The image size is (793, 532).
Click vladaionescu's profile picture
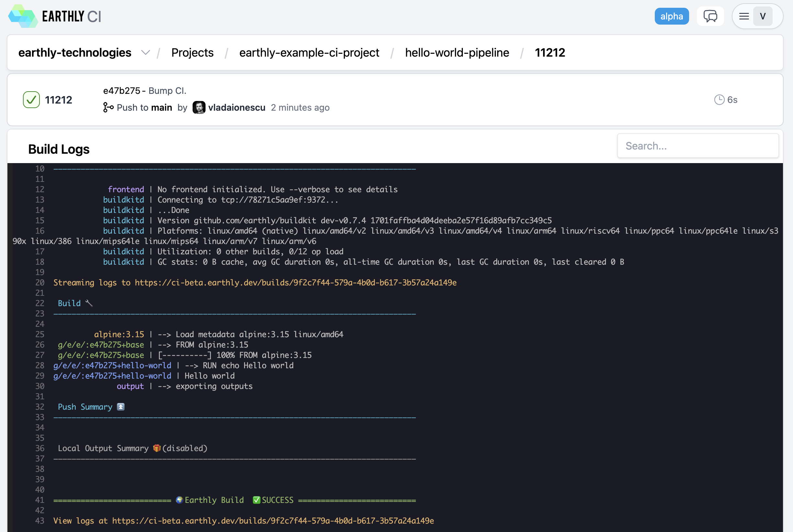click(199, 107)
